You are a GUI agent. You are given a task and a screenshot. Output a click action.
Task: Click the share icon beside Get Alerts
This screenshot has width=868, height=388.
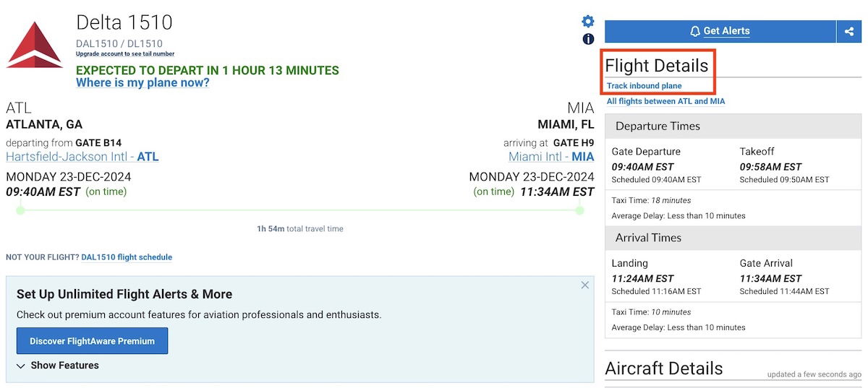click(x=849, y=31)
